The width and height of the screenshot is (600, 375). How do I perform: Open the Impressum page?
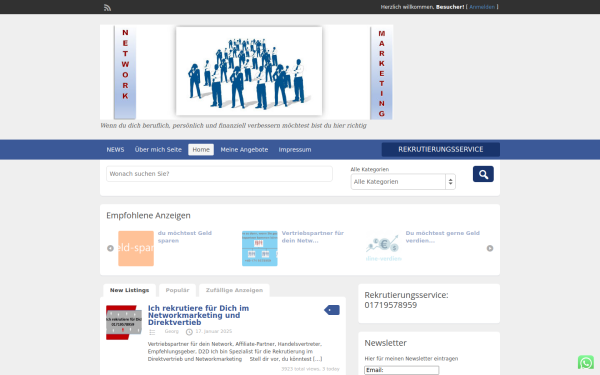pyautogui.click(x=295, y=150)
